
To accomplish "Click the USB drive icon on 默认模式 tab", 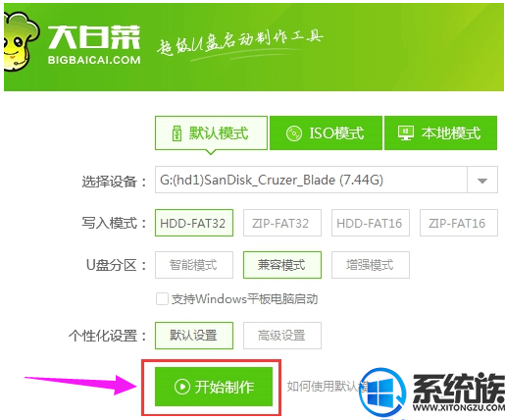I will [x=177, y=133].
